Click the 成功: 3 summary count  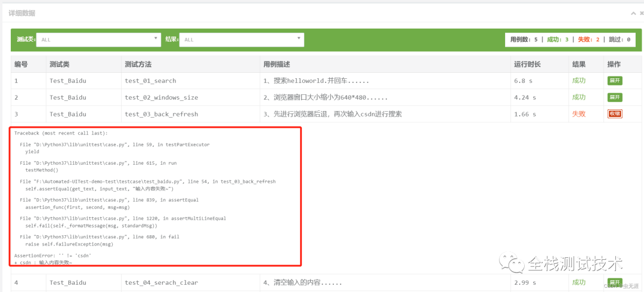558,40
